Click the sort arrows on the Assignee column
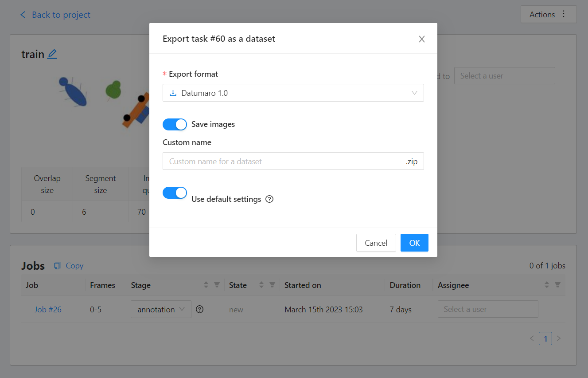 [546, 285]
